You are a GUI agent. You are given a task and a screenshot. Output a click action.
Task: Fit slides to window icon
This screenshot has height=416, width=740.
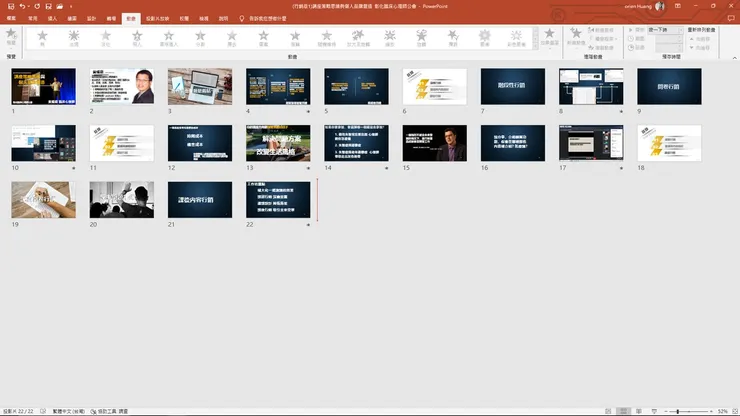pos(735,411)
